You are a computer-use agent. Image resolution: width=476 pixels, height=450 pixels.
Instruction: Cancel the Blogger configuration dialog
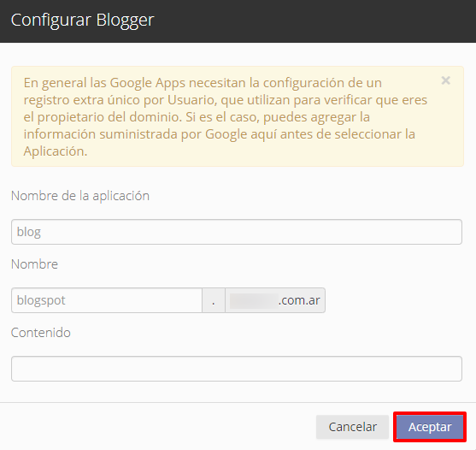click(x=352, y=427)
